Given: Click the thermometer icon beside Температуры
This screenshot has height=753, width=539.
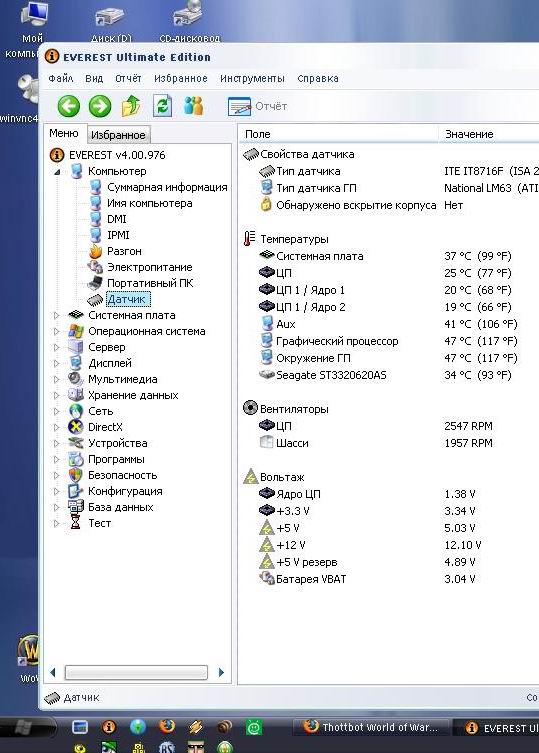Looking at the screenshot, I should 249,239.
